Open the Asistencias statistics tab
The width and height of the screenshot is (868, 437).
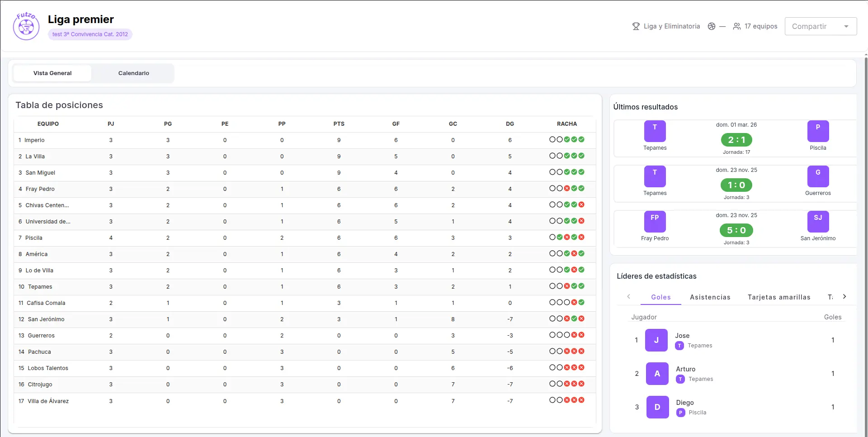tap(710, 297)
